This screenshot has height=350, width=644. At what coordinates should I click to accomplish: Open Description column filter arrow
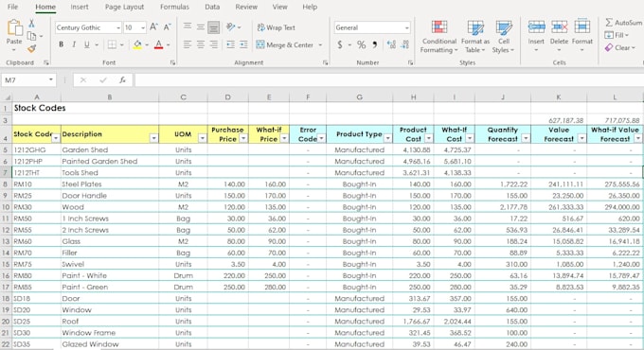[153, 139]
